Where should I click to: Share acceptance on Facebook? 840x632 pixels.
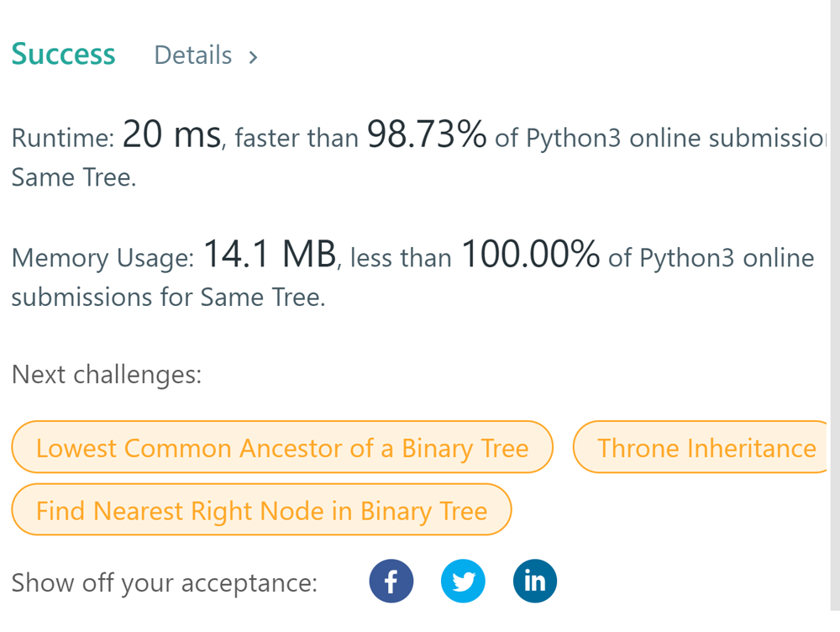(x=391, y=581)
